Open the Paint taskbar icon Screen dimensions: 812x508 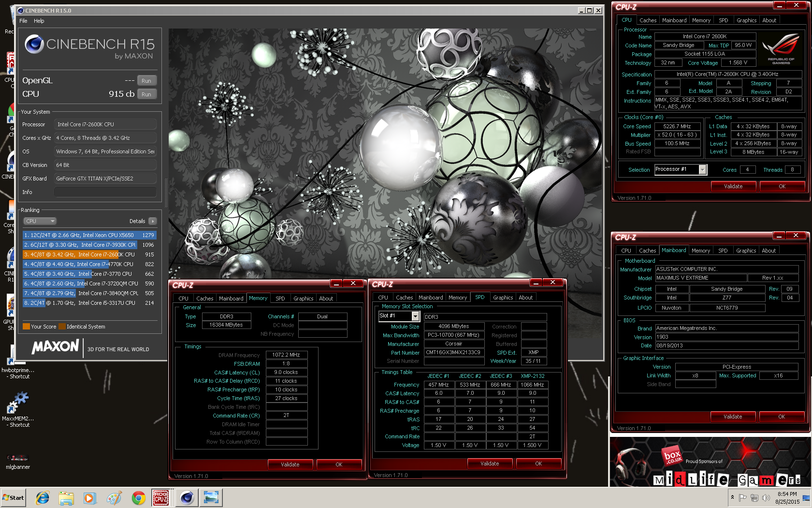(x=114, y=497)
